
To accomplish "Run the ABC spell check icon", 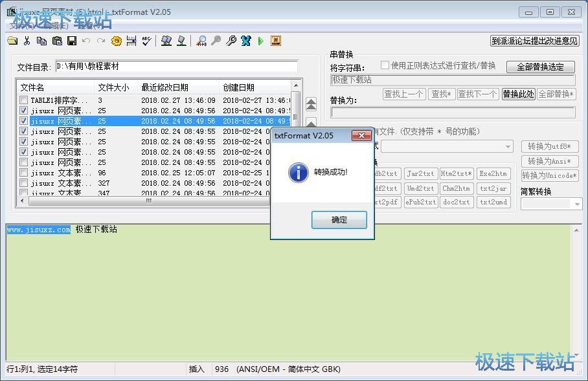I will coord(146,41).
